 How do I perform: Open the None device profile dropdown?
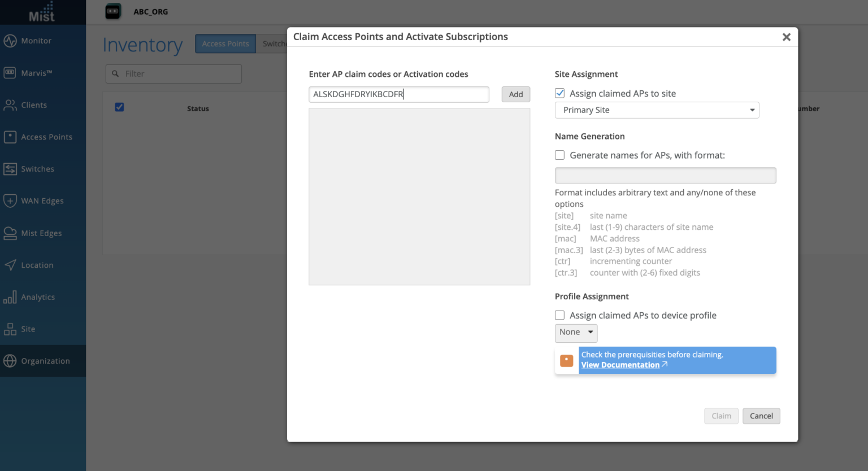(576, 332)
